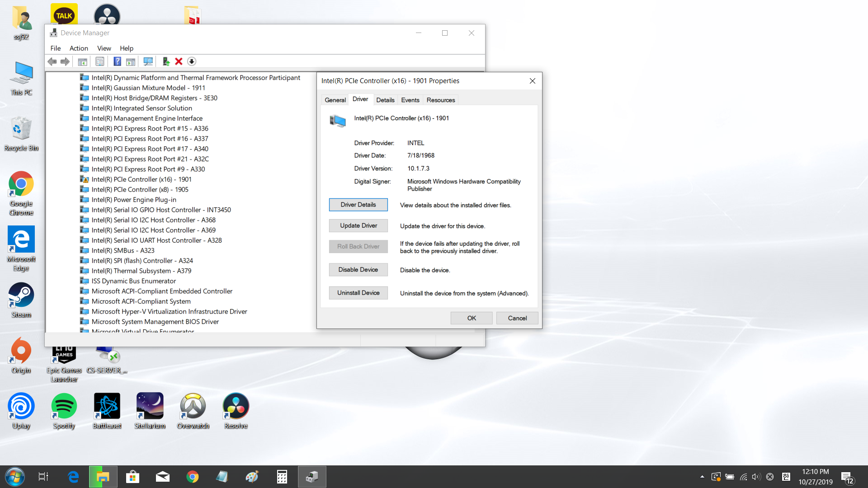868x488 pixels.
Task: Click the Battle.net desktop shortcut
Action: tap(107, 411)
